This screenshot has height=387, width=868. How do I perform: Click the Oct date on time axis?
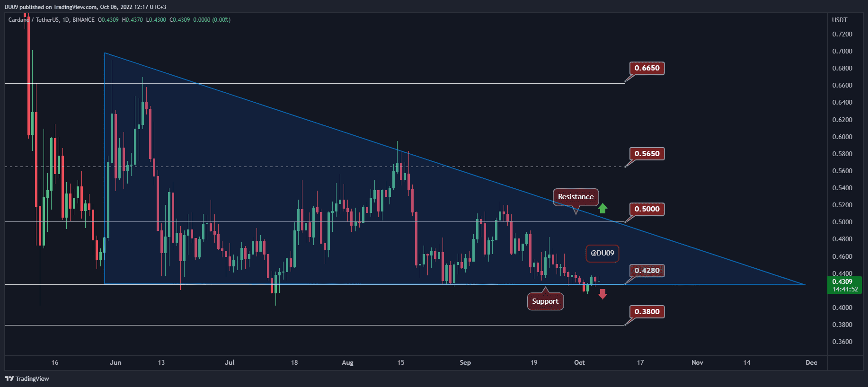[579, 363]
